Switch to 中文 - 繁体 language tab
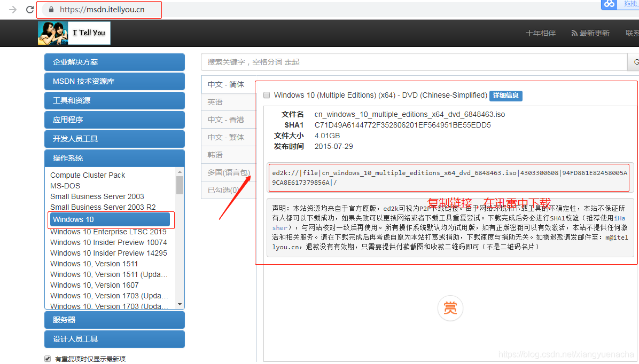639x364 pixels. [x=228, y=137]
